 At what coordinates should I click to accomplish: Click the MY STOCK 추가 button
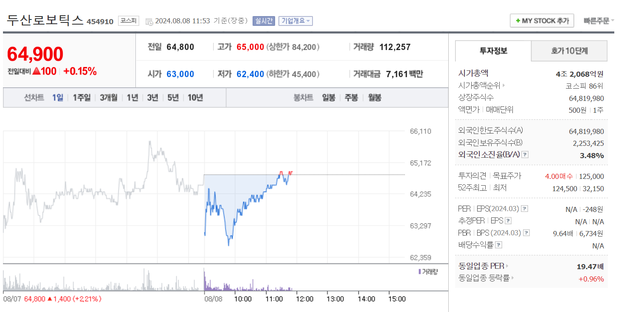542,20
